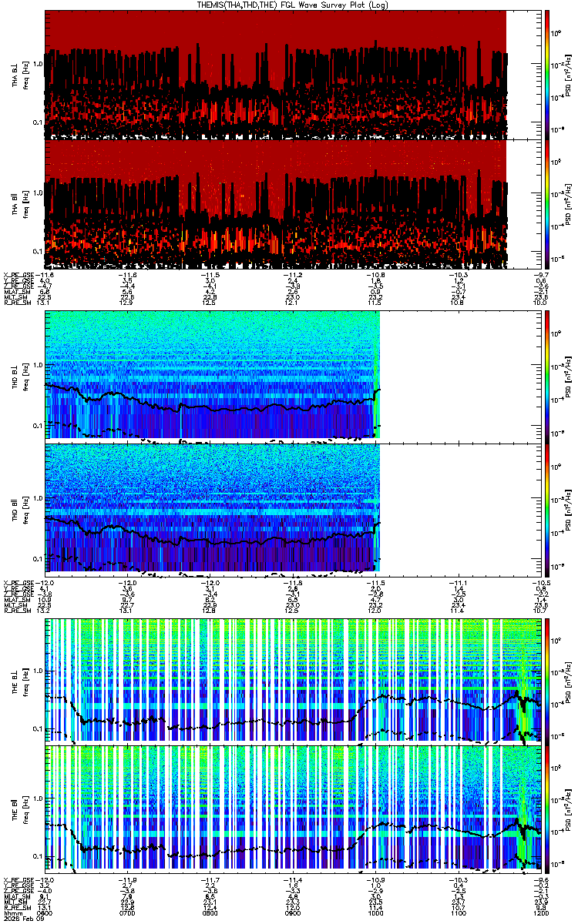The image size is (578, 924).
Task: Click the 0900 time tick label
Action: pyautogui.click(x=292, y=913)
